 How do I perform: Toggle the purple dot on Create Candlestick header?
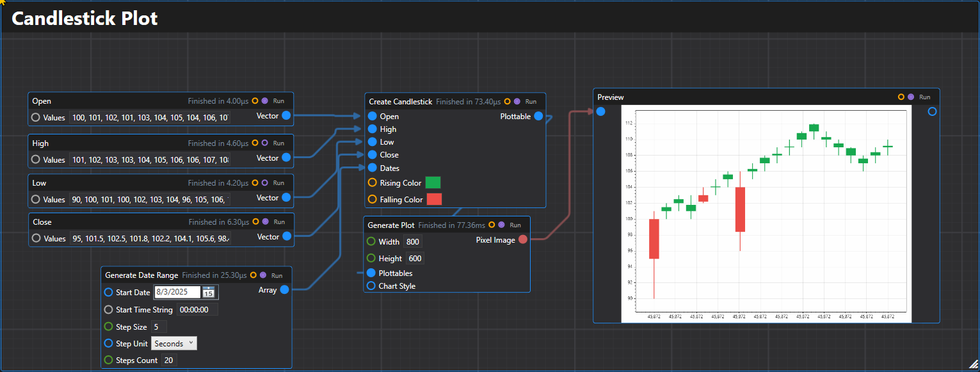coord(517,101)
